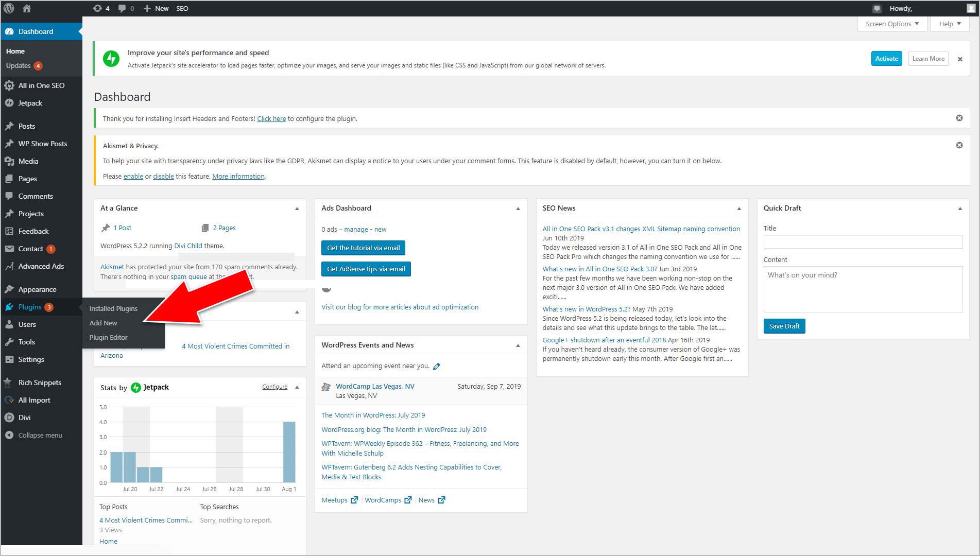The height and width of the screenshot is (556, 980).
Task: Open WP Show Posts menu item
Action: click(x=41, y=144)
